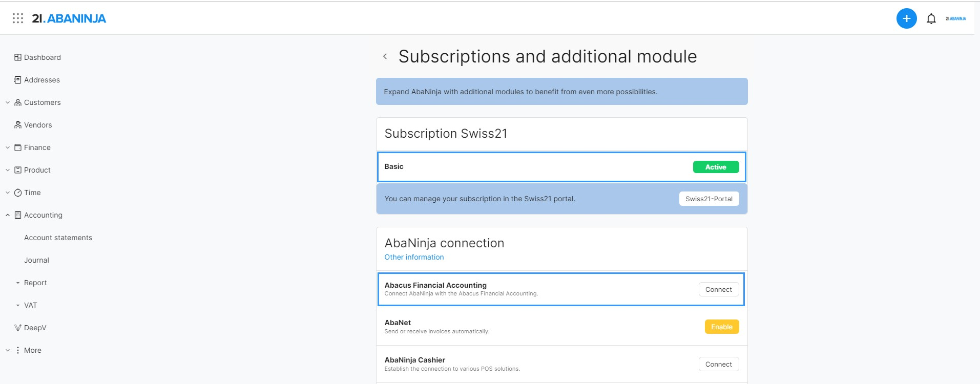980x384 pixels.
Task: Collapse the Accounting menu chevron
Action: [8, 215]
